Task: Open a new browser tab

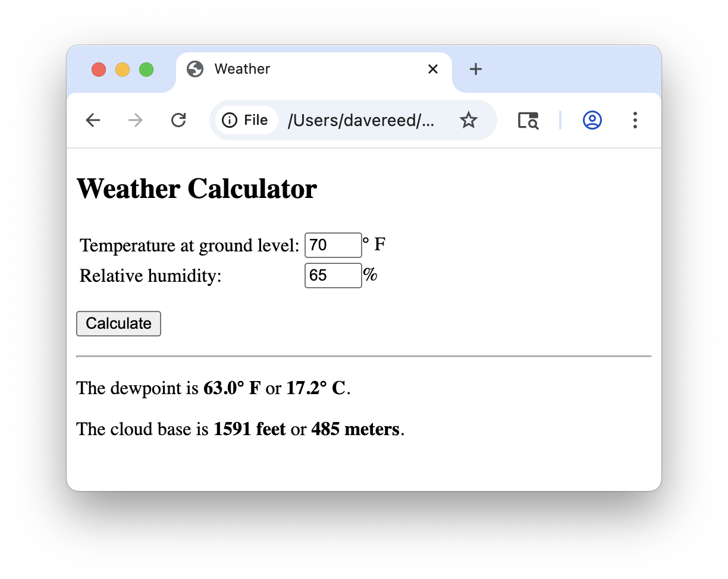Action: [x=475, y=69]
